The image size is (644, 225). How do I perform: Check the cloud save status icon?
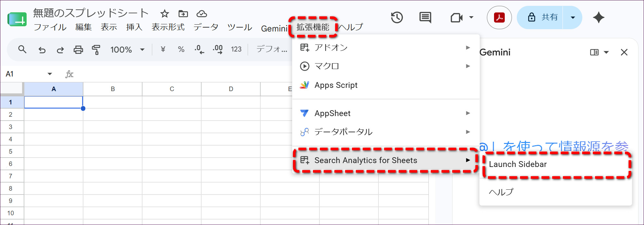click(x=202, y=14)
